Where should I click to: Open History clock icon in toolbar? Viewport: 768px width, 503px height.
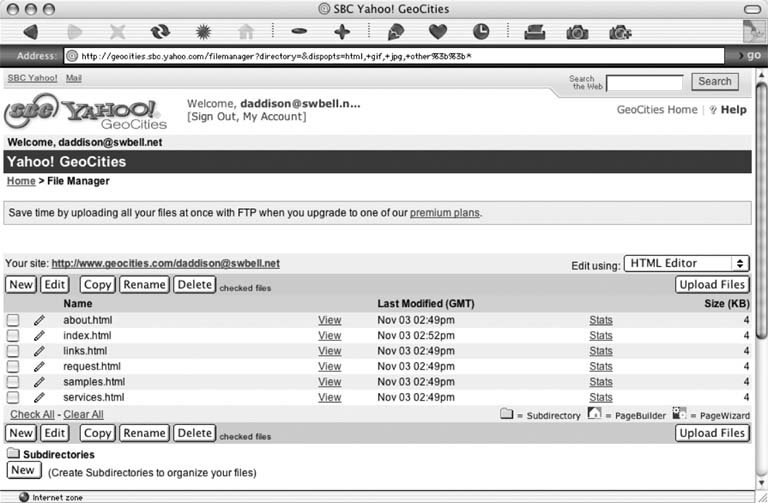[481, 32]
